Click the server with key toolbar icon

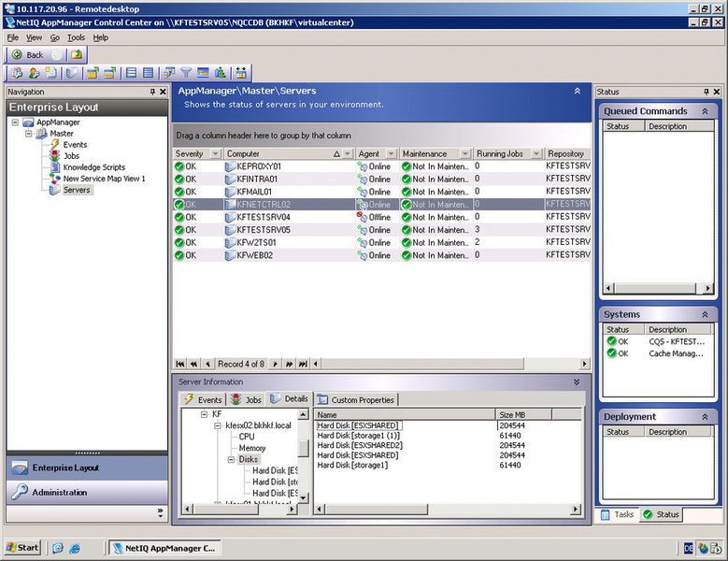pyautogui.click(x=17, y=73)
